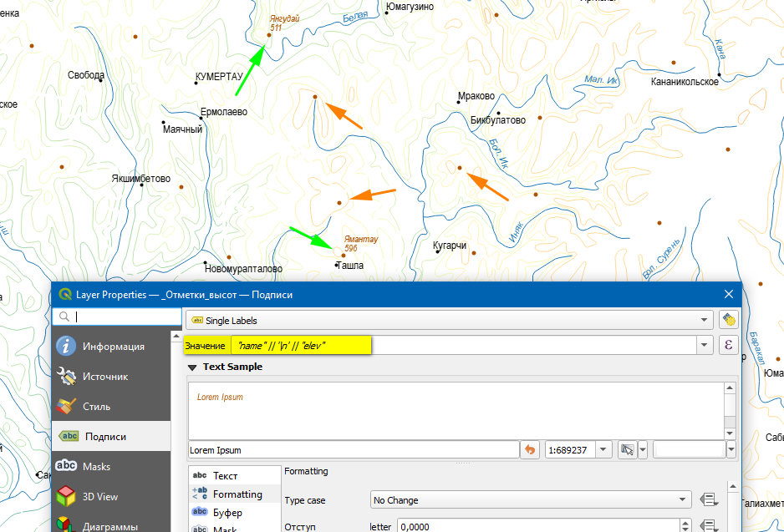The width and height of the screenshot is (784, 532).
Task: Pick the preview background color swatch
Action: (688, 450)
